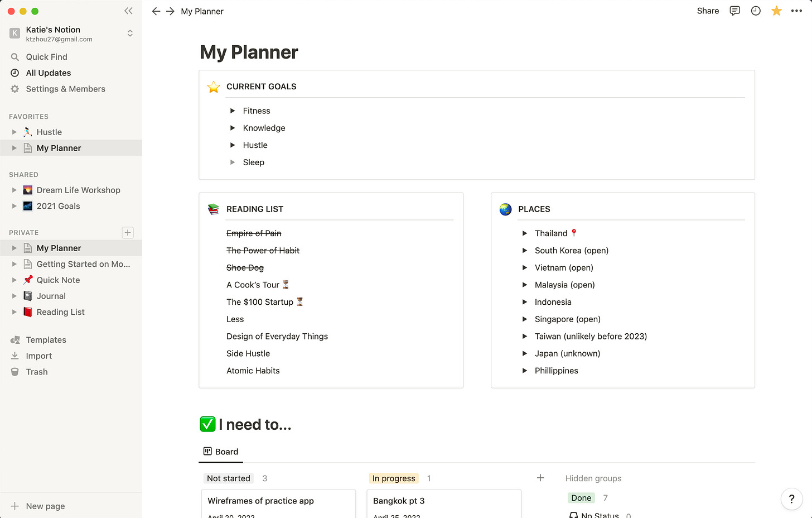This screenshot has width=812, height=518.
Task: Click the Settings & Members gear icon
Action: coord(15,89)
